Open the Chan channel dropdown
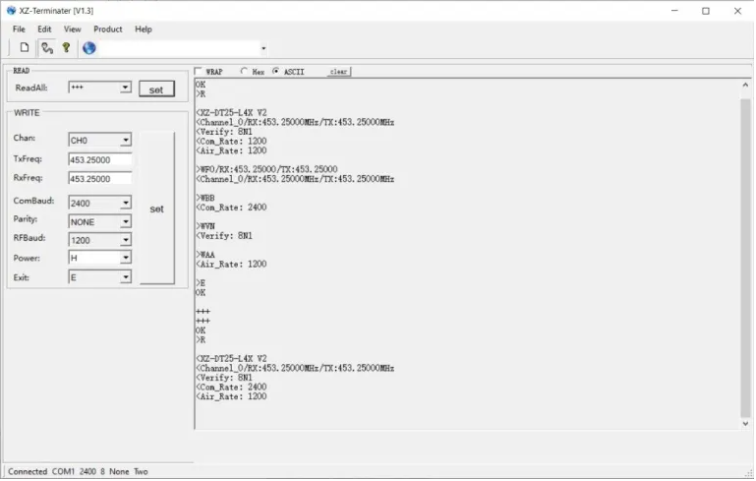The image size is (756, 481). coord(125,140)
